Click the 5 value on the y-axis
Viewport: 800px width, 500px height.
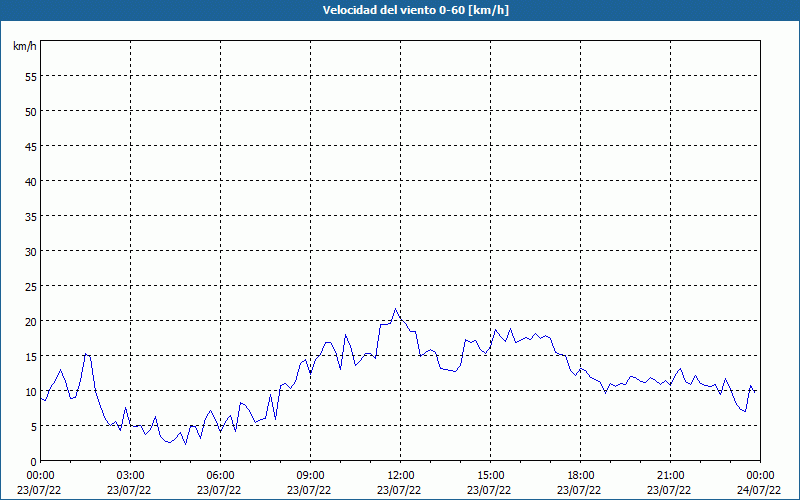[x=34, y=427]
